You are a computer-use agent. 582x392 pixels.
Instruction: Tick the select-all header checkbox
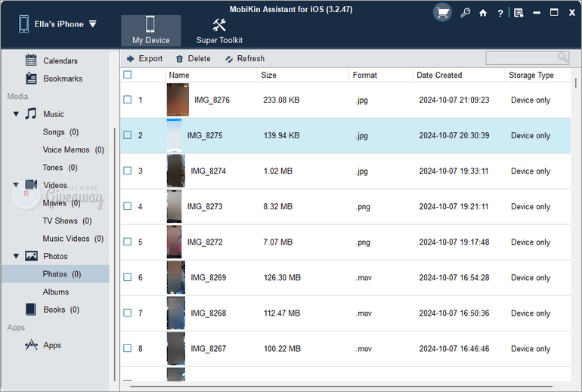pyautogui.click(x=127, y=75)
